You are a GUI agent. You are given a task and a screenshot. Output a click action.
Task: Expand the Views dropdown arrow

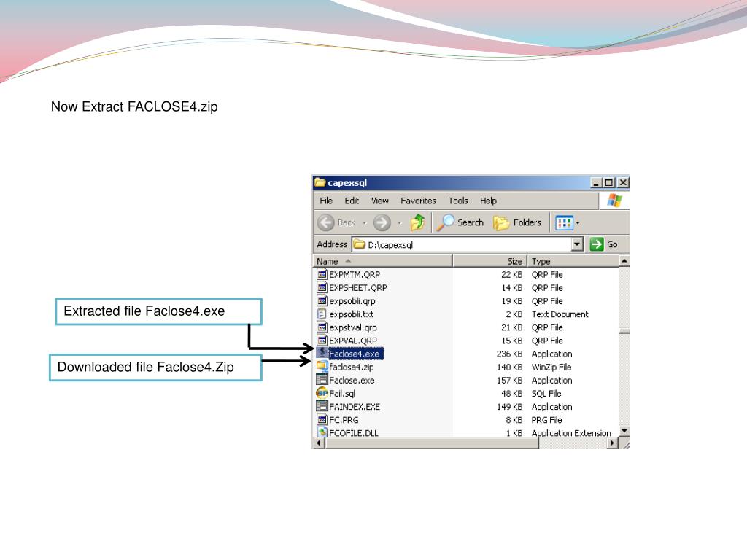(578, 223)
